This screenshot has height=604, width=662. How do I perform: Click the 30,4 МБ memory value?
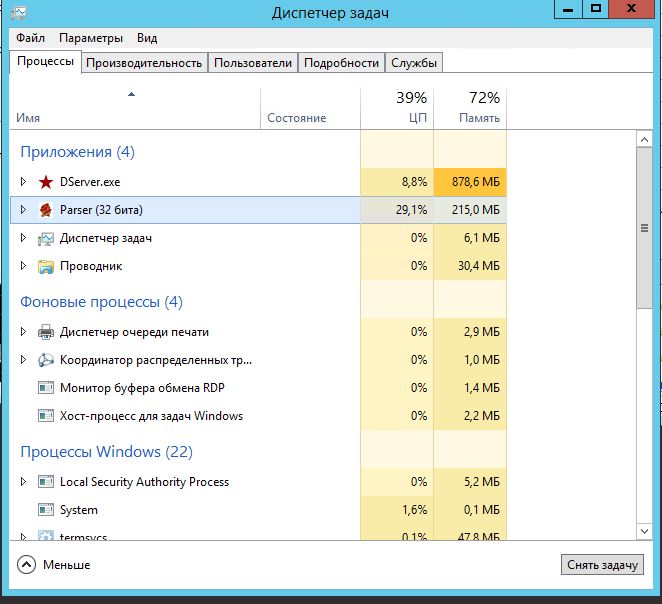tap(479, 266)
